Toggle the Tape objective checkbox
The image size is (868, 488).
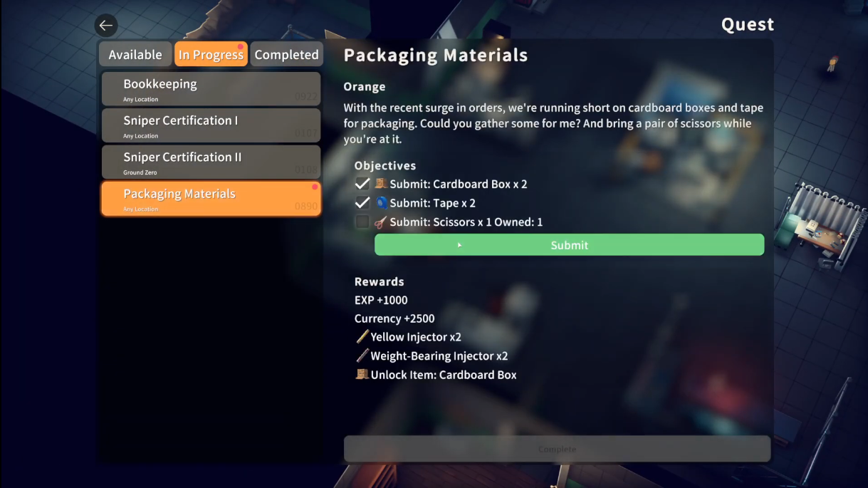tap(362, 203)
